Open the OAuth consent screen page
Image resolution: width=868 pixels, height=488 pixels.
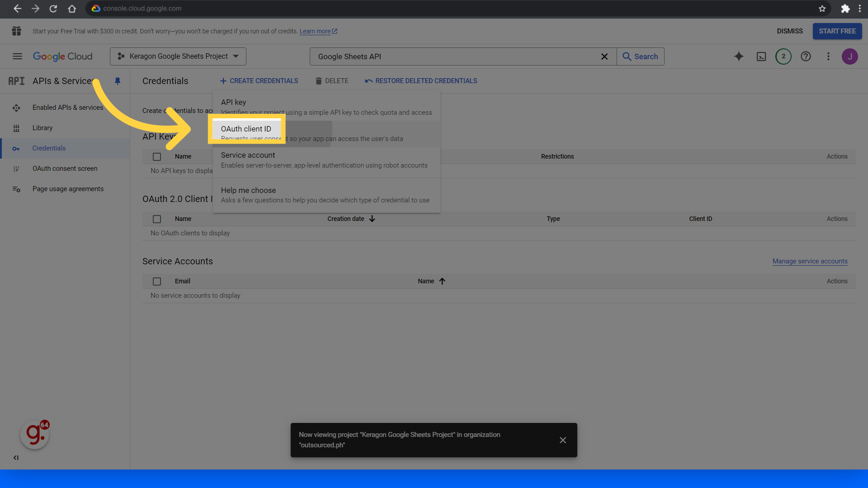pos(65,169)
